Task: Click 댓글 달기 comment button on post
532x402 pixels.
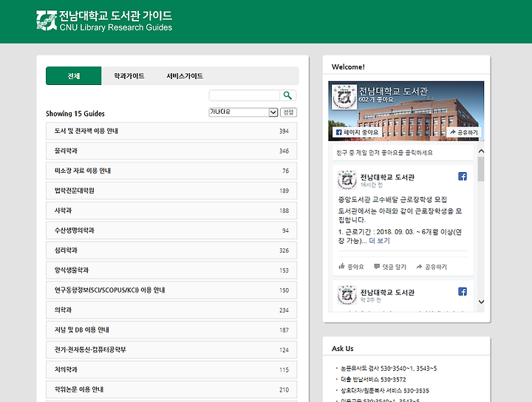Action: tap(390, 267)
